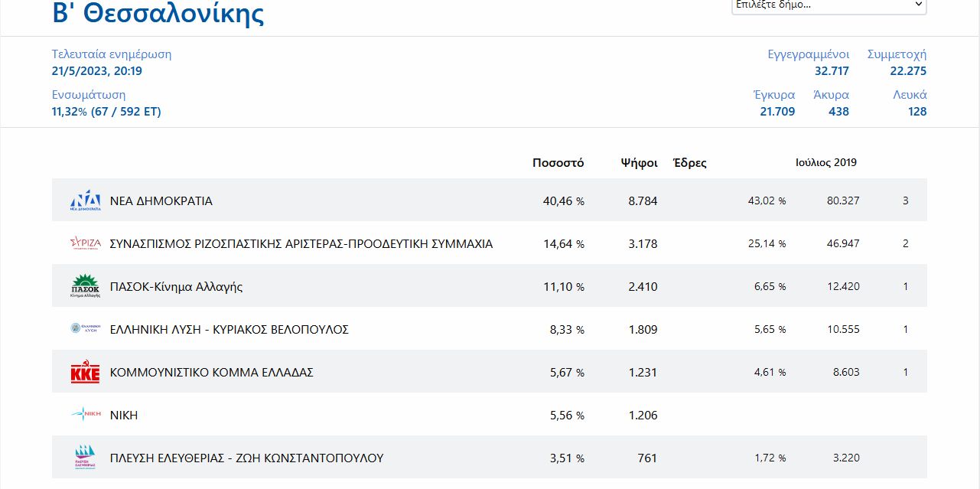Screen dimensions: 980x489
Task: Select the ΠΑΣΟΚ-Κίνημα Αλλαγής party name
Action: click(176, 287)
